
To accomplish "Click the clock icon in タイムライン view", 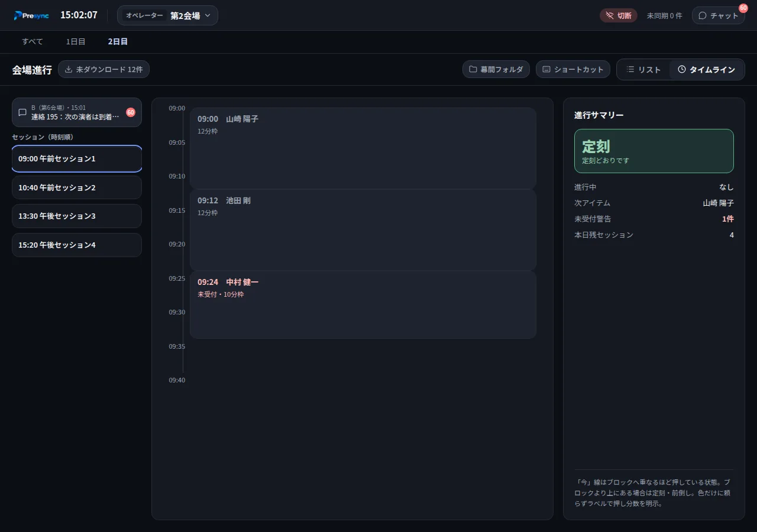I will coord(682,69).
